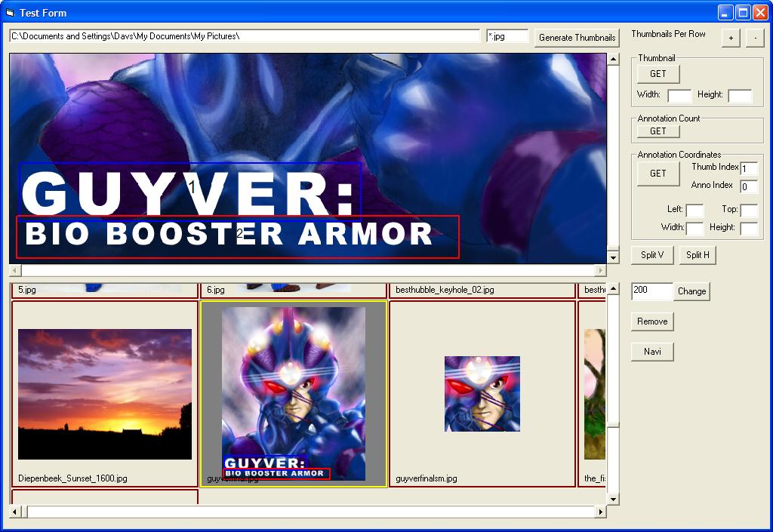Click the Split H button
Image resolution: width=773 pixels, height=532 pixels.
click(x=697, y=255)
